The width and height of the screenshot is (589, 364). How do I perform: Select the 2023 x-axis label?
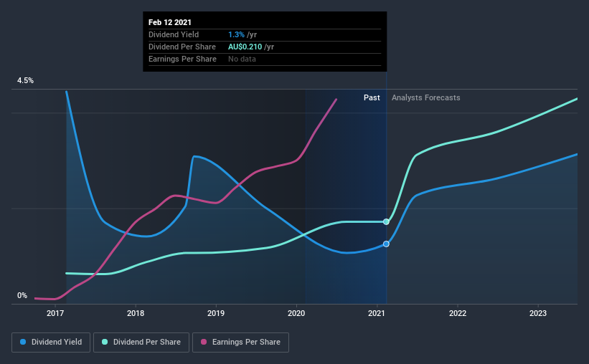[x=538, y=313]
